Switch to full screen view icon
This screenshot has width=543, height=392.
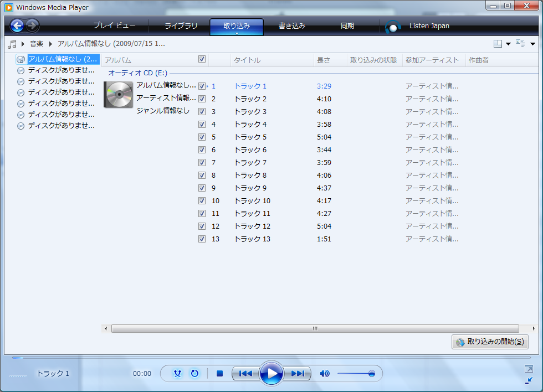click(529, 369)
